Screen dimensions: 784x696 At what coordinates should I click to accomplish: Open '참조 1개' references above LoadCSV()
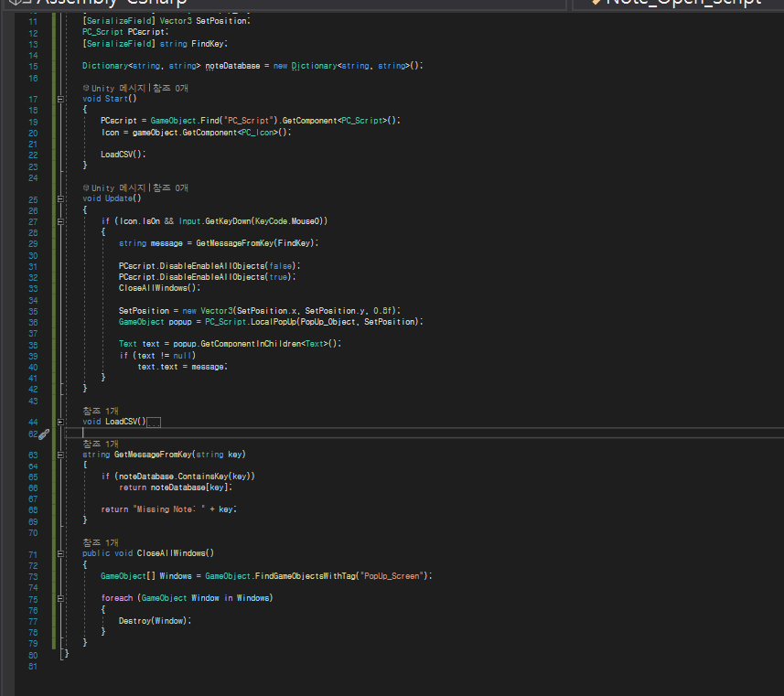pos(101,411)
